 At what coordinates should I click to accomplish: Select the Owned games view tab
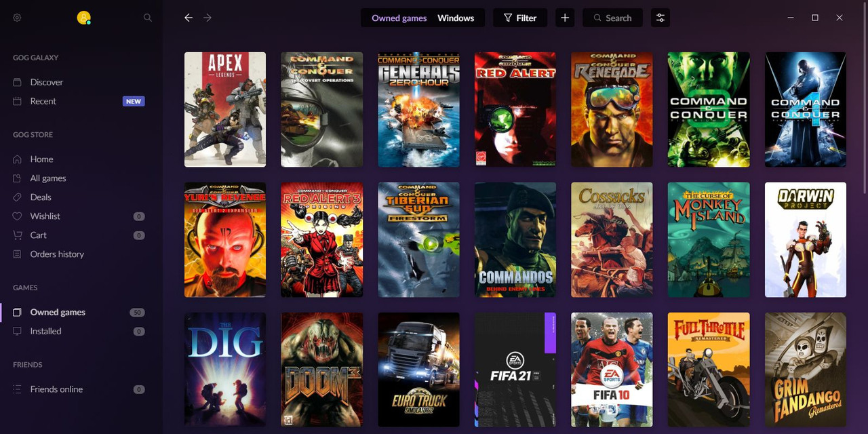click(399, 18)
